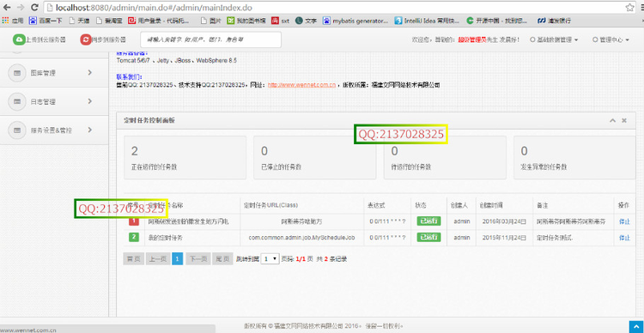
Task: Focus the keyword search input box
Action: point(211,39)
